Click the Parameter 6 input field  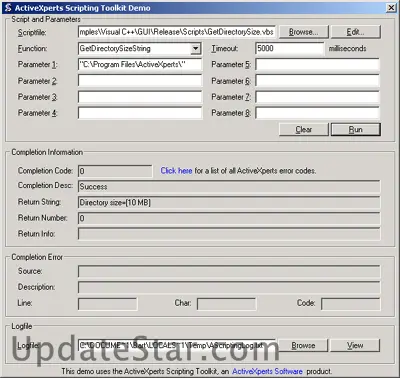[x=317, y=81]
